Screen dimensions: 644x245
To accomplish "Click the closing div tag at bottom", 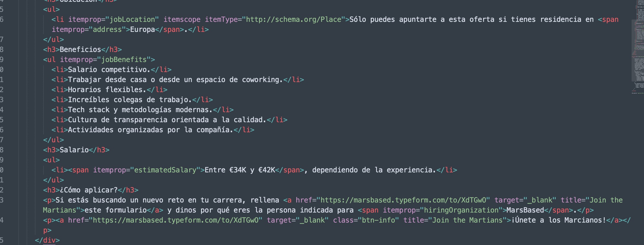I will 47,240.
